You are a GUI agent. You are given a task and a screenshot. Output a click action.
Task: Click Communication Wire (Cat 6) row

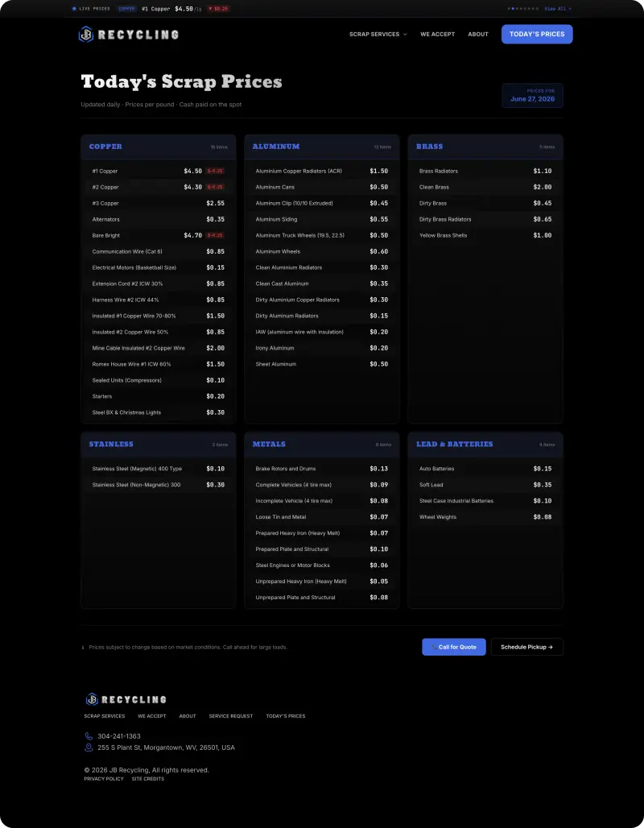(x=159, y=251)
